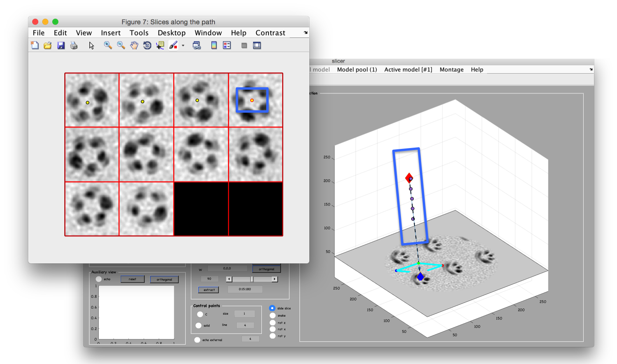Select the rot x radio button
Screen dimensions: 617x364
[272, 329]
